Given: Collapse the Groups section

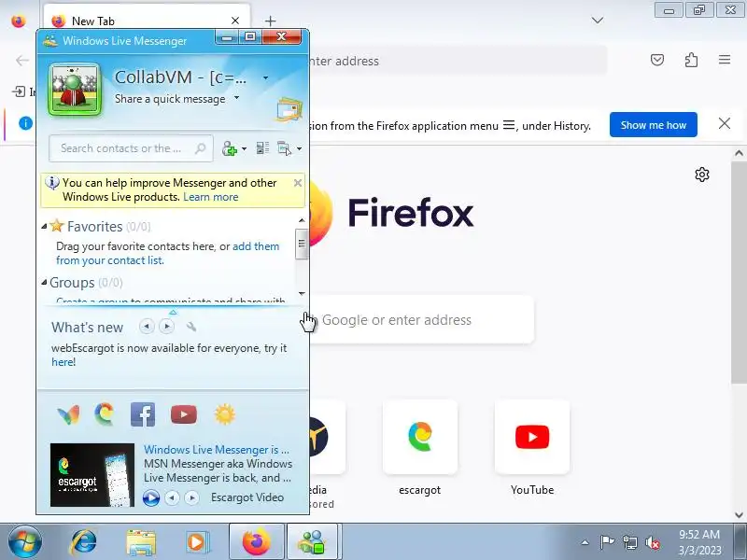Looking at the screenshot, I should coord(44,283).
